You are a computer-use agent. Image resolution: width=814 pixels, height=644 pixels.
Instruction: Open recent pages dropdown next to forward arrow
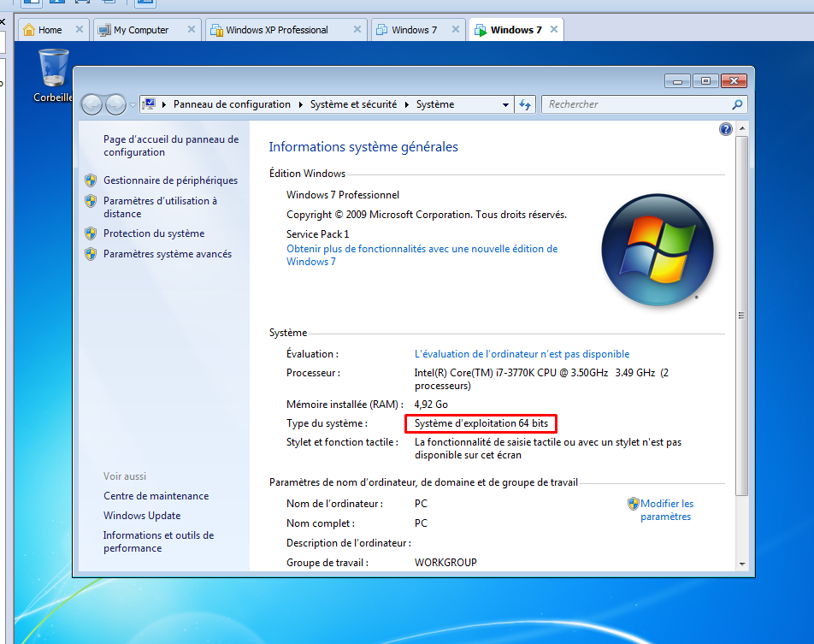133,105
